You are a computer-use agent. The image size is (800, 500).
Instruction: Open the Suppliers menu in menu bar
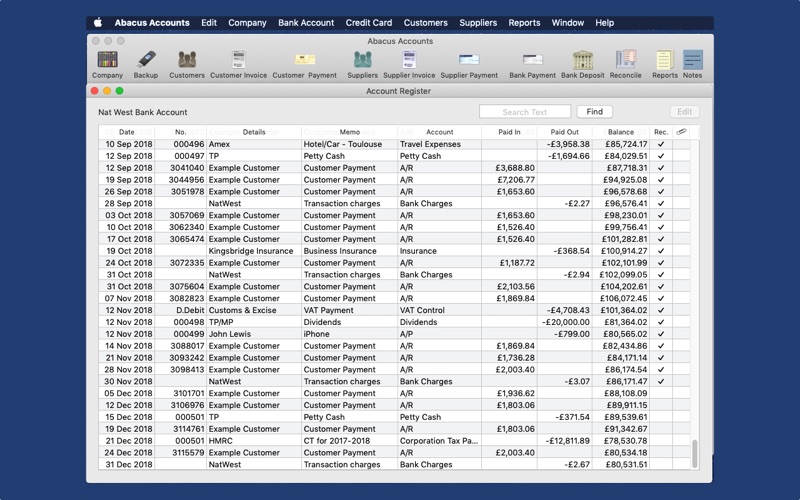pyautogui.click(x=478, y=22)
